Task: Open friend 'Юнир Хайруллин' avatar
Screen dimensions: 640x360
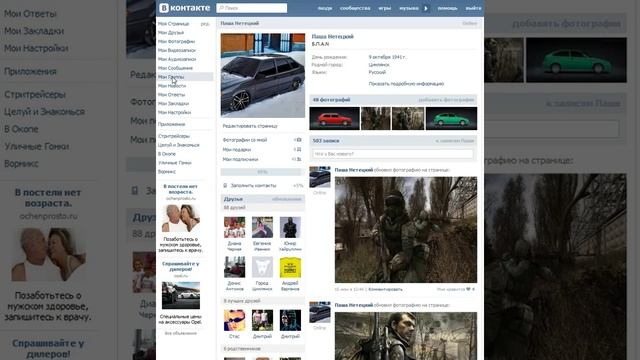Action: tap(290, 227)
